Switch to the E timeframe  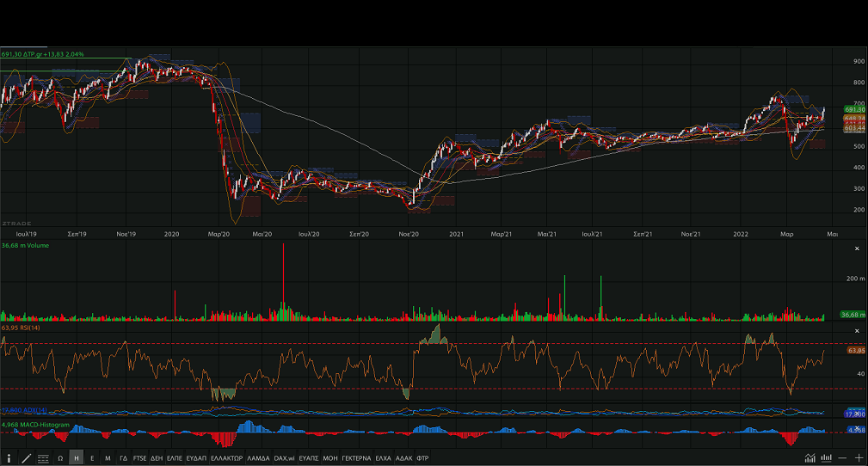tap(92, 458)
